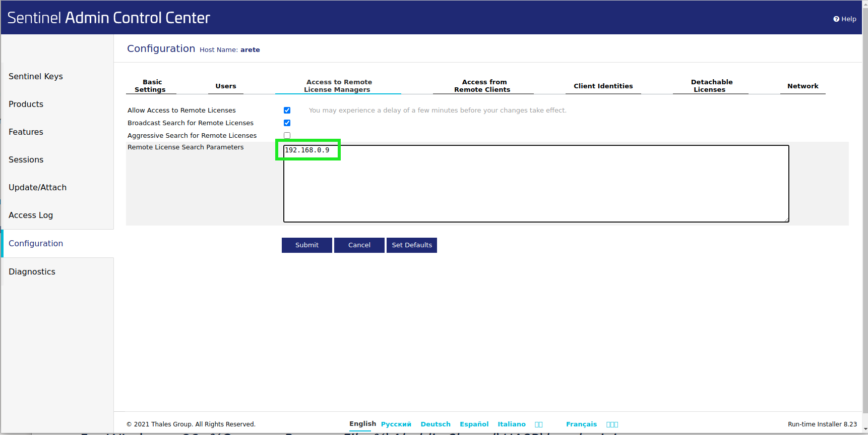Viewport: 868px width, 435px height.
Task: Click in Remote License Search Parameters box
Action: coord(535,187)
